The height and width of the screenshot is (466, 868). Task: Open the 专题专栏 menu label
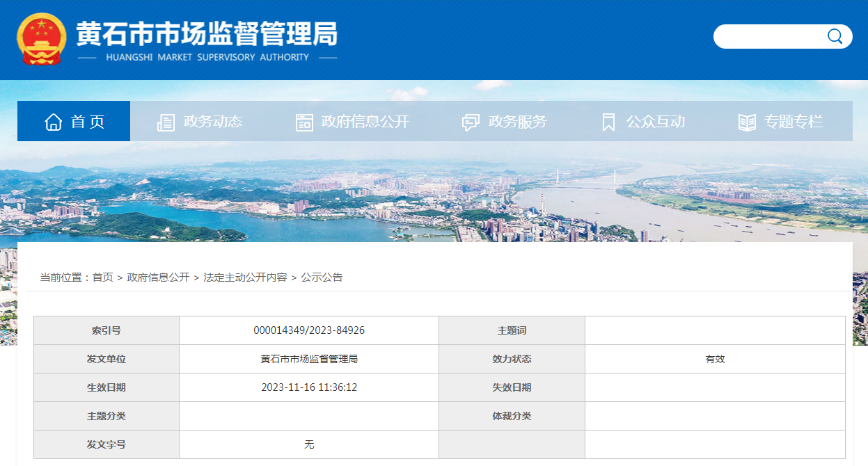pos(794,122)
